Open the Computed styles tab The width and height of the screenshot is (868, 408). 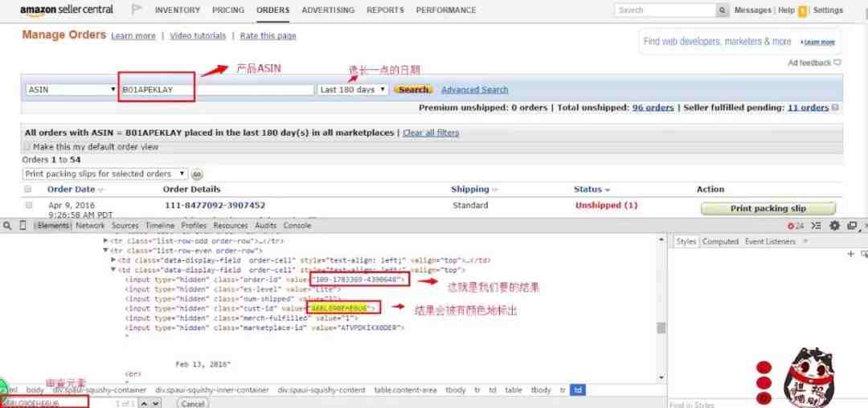(720, 242)
